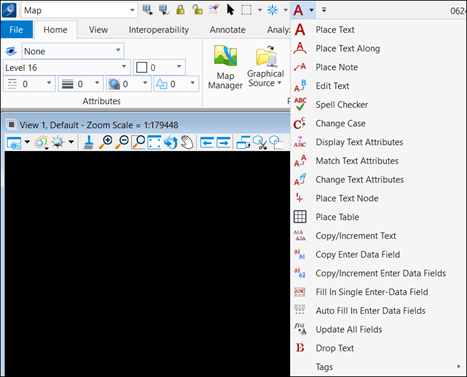
Task: Select the Rotate View tool
Action: pyautogui.click(x=171, y=142)
